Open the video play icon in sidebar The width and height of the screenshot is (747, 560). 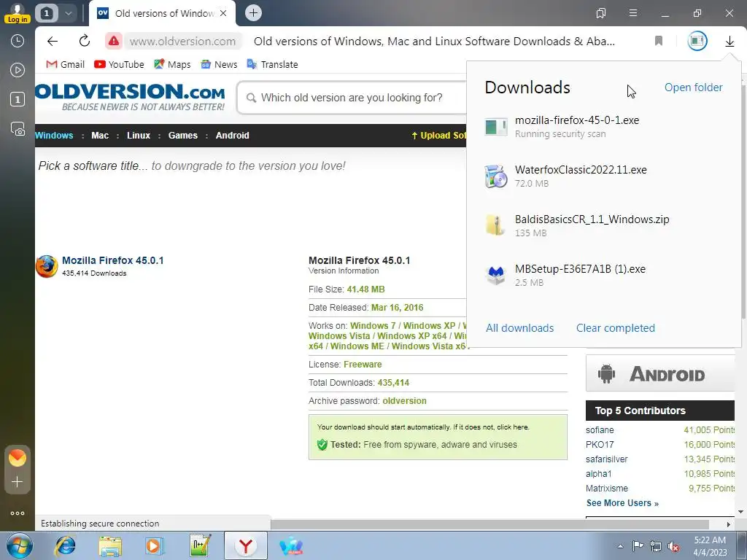(x=18, y=71)
